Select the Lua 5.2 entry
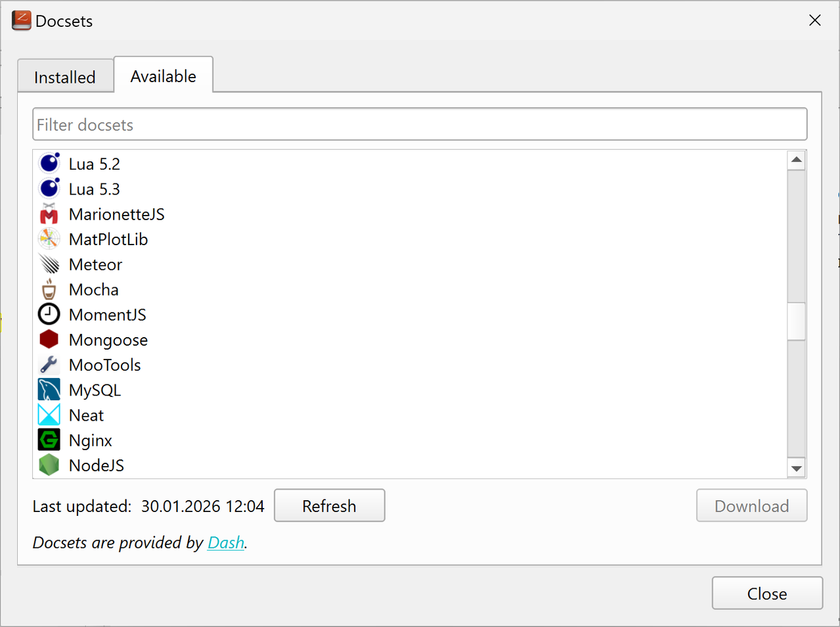This screenshot has height=627, width=840. [410, 163]
